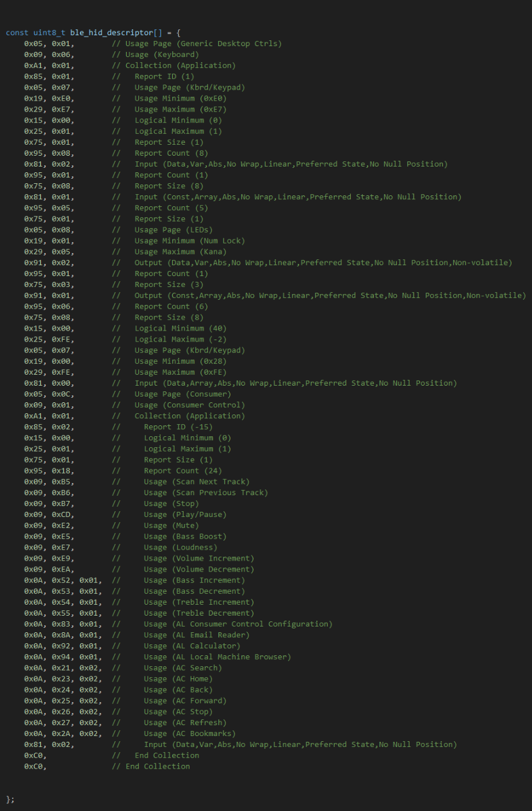Click comment 'Logical Maximum (-2)'
The image size is (532, 811).
(x=181, y=339)
